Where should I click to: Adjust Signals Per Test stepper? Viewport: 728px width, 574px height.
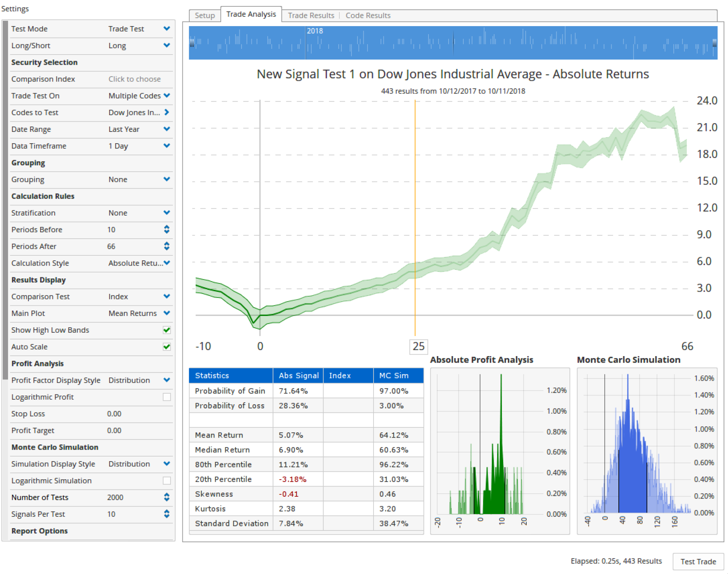pos(166,514)
